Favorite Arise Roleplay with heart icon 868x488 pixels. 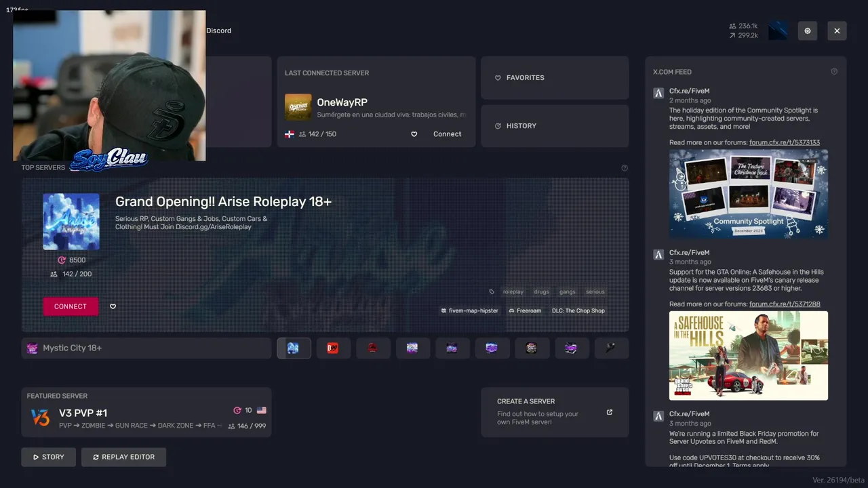point(113,306)
